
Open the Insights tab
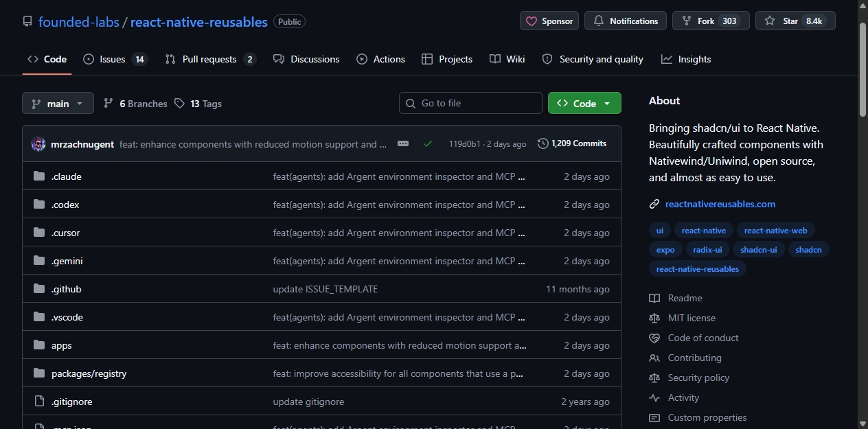pyautogui.click(x=686, y=59)
